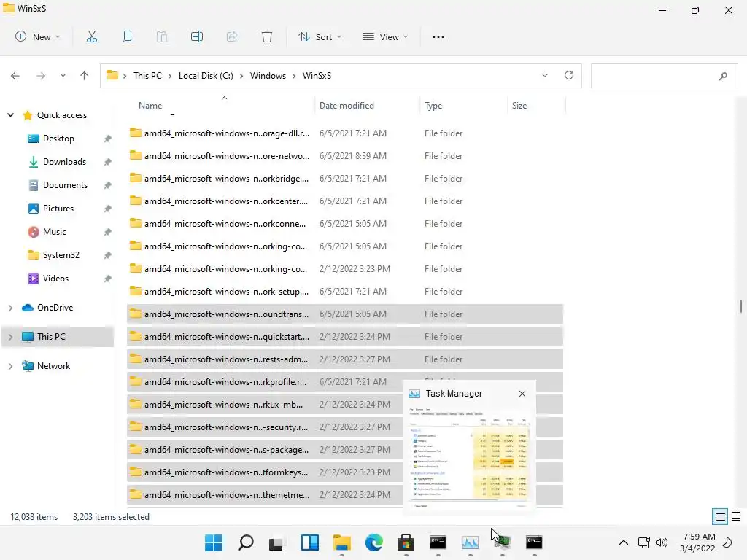Viewport: 747px width, 560px height.
Task: Go forward with the right arrow
Action: point(41,76)
